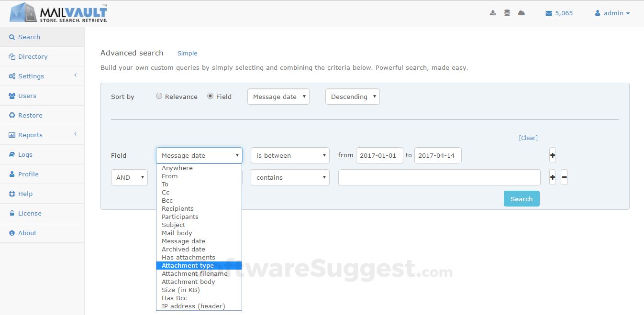Choose Attachment type from the field list
The image size is (644, 315).
[x=188, y=265]
